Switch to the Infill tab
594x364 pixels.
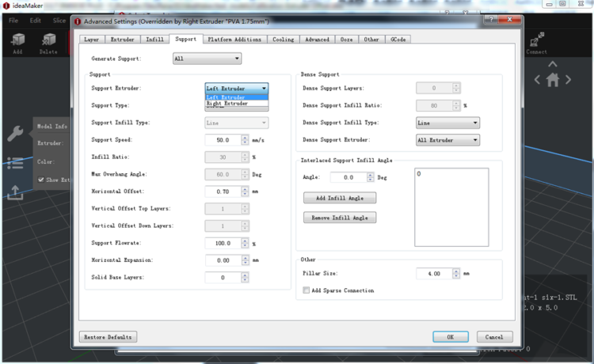click(155, 40)
